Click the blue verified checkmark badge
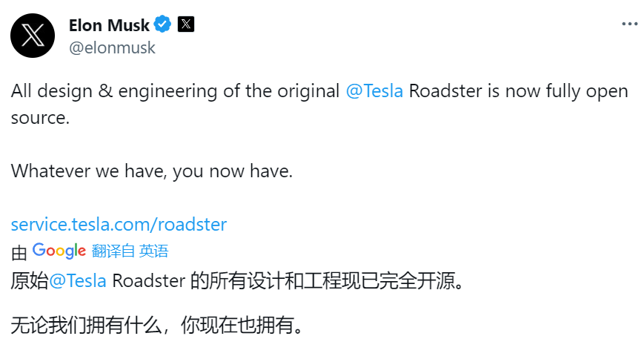This screenshot has height=356, width=644. tap(162, 24)
